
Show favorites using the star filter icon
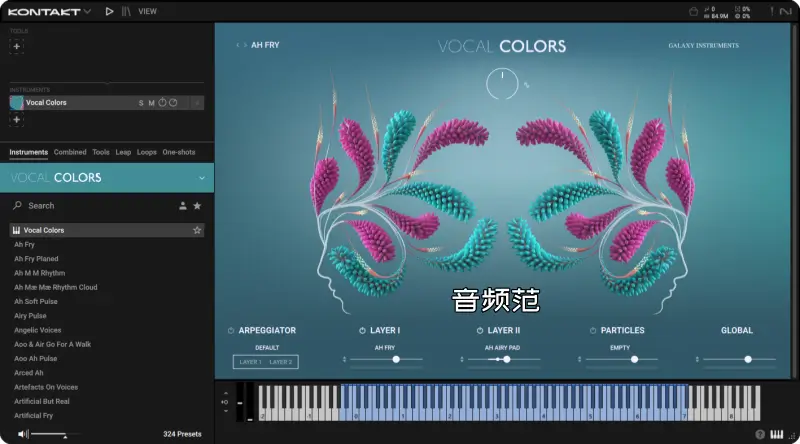pos(197,205)
